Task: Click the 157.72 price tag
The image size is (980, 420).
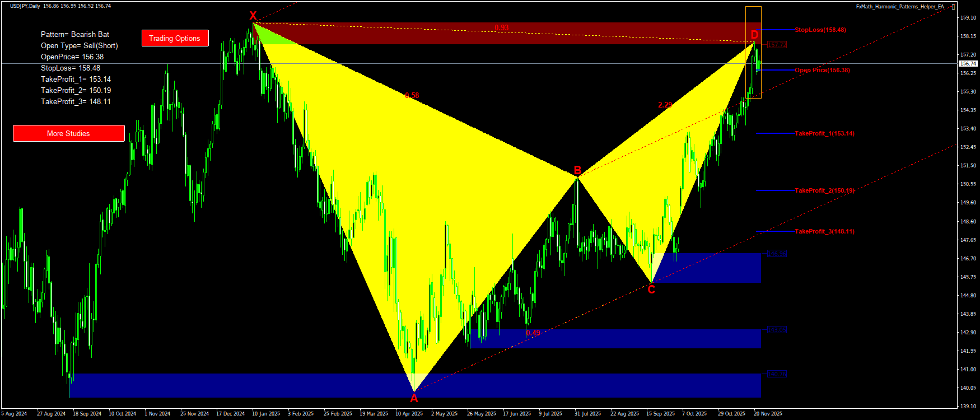Action: pos(777,45)
